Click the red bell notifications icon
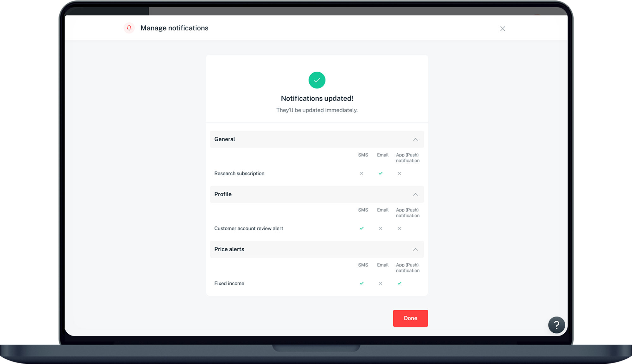 [x=129, y=28]
